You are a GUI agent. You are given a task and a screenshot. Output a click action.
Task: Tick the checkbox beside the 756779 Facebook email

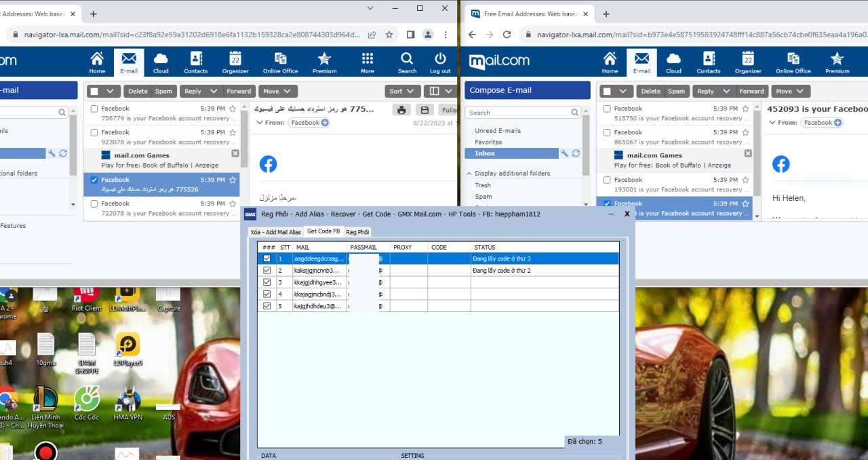pyautogui.click(x=94, y=109)
